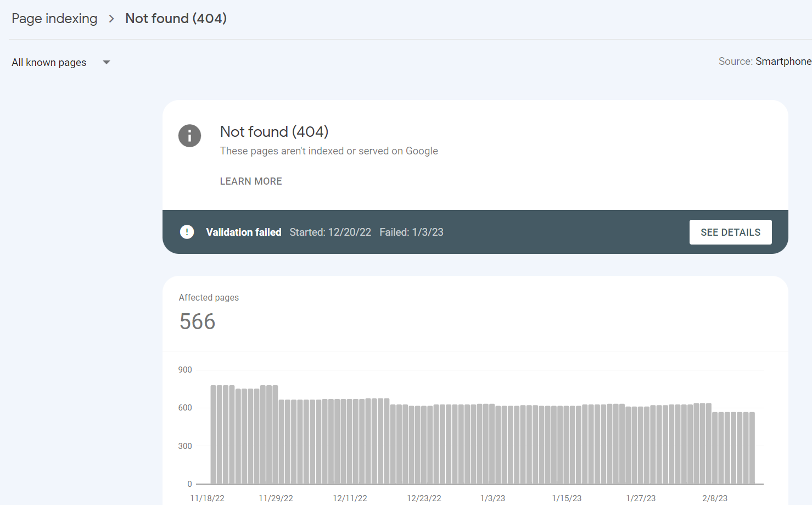The image size is (812, 505).
Task: Click the 11/18/22 date on chart axis
Action: pos(207,498)
